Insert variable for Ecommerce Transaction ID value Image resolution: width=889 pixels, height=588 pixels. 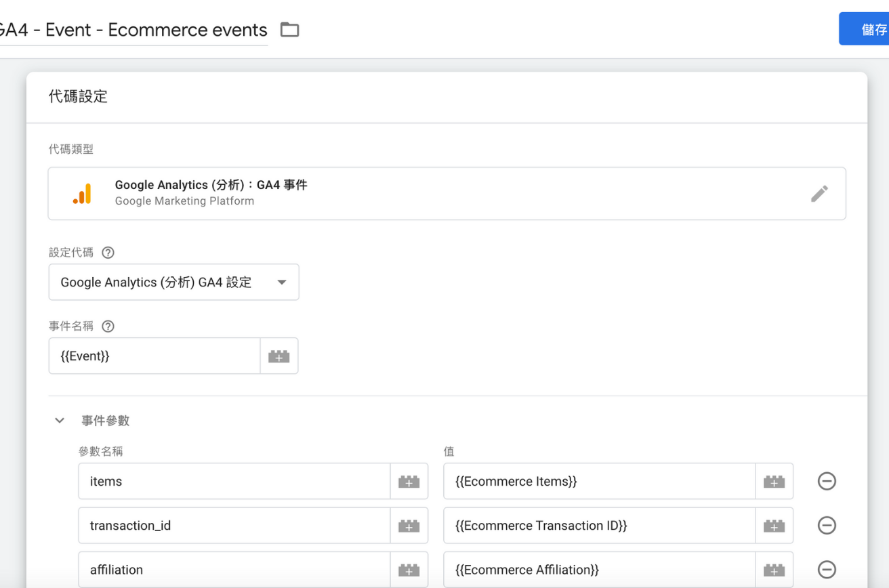pyautogui.click(x=774, y=526)
